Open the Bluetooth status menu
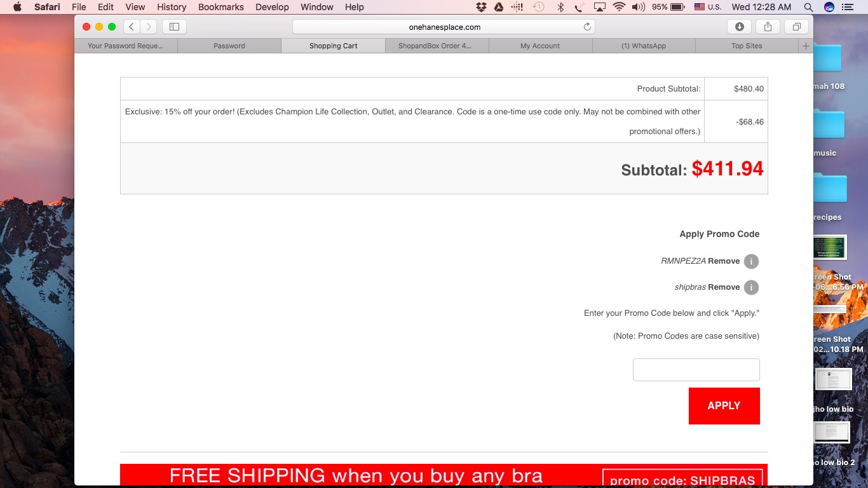868x488 pixels. pyautogui.click(x=560, y=7)
